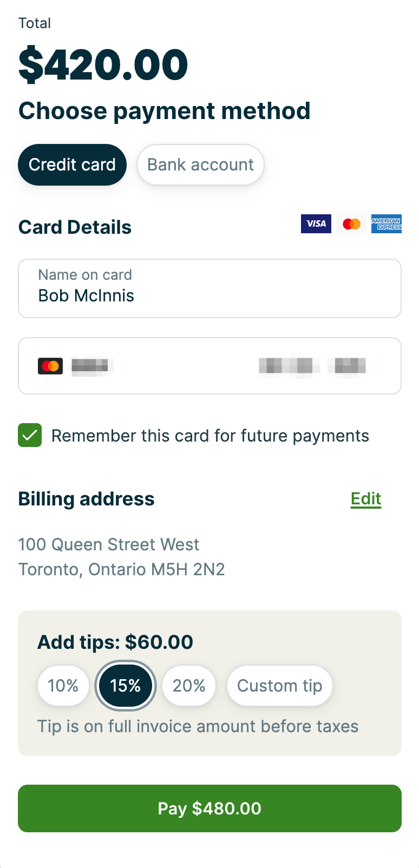Select the Credit card payment method
The width and height of the screenshot is (419, 868).
tap(72, 165)
